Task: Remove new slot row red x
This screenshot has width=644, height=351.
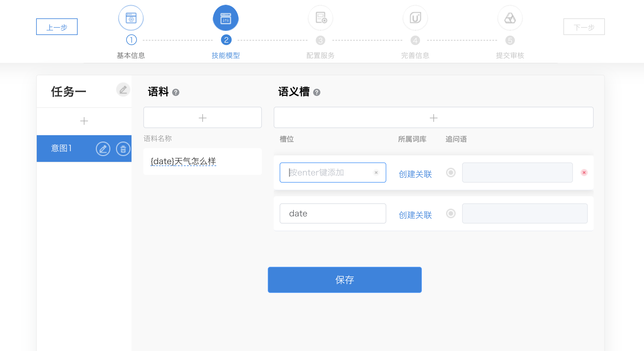Action: click(584, 173)
